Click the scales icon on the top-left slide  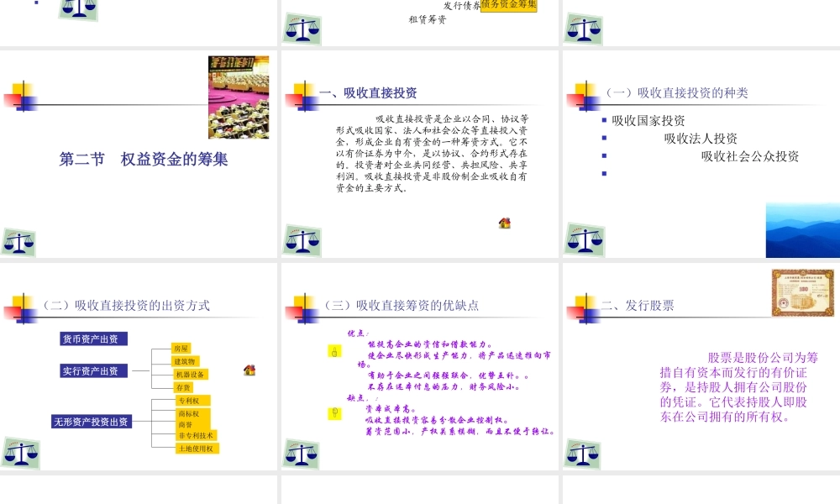[77, 8]
